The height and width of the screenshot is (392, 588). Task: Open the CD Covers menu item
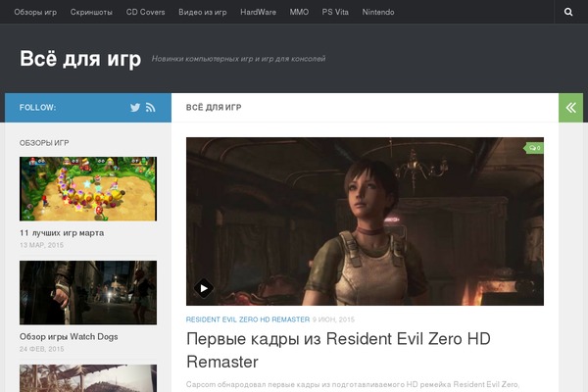[145, 12]
